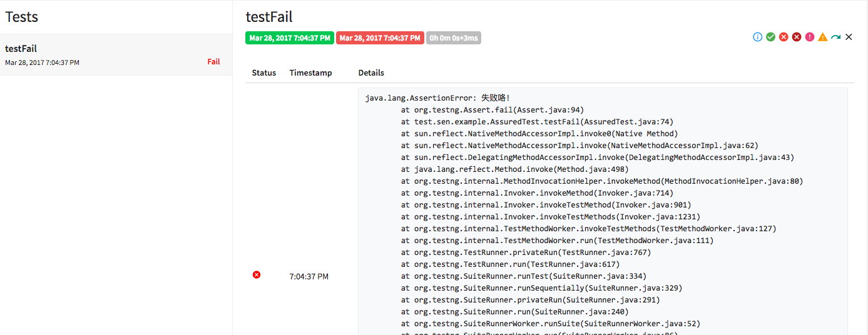Click the blue info status filter icon
This screenshot has height=335, width=868.
pos(757,37)
